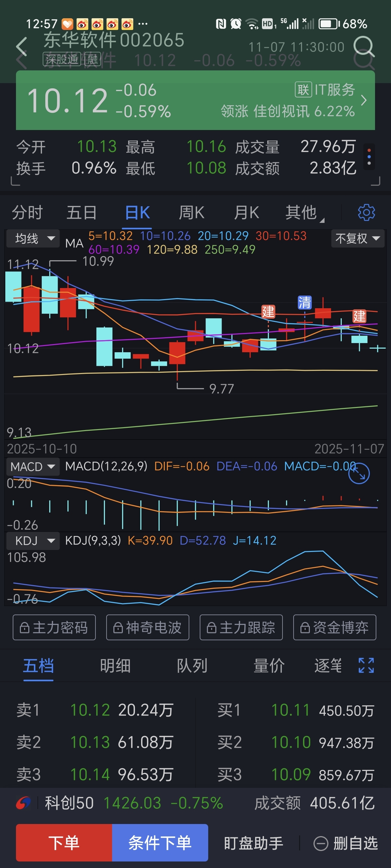Expand the indicator chart with round arrow icon
The height and width of the screenshot is (868, 391).
359,473
